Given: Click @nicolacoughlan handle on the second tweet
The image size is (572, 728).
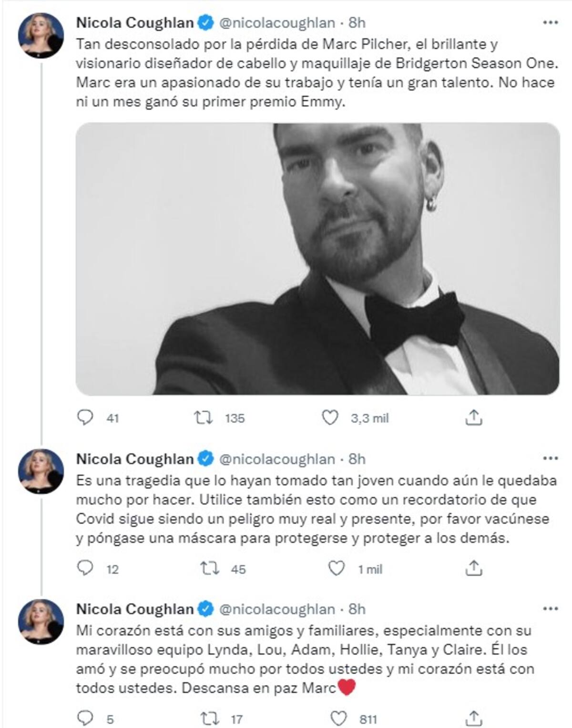Looking at the screenshot, I should 276,459.
